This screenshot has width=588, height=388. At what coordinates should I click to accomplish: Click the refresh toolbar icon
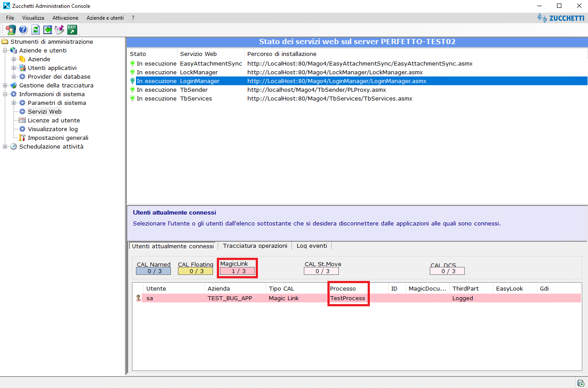coord(35,30)
